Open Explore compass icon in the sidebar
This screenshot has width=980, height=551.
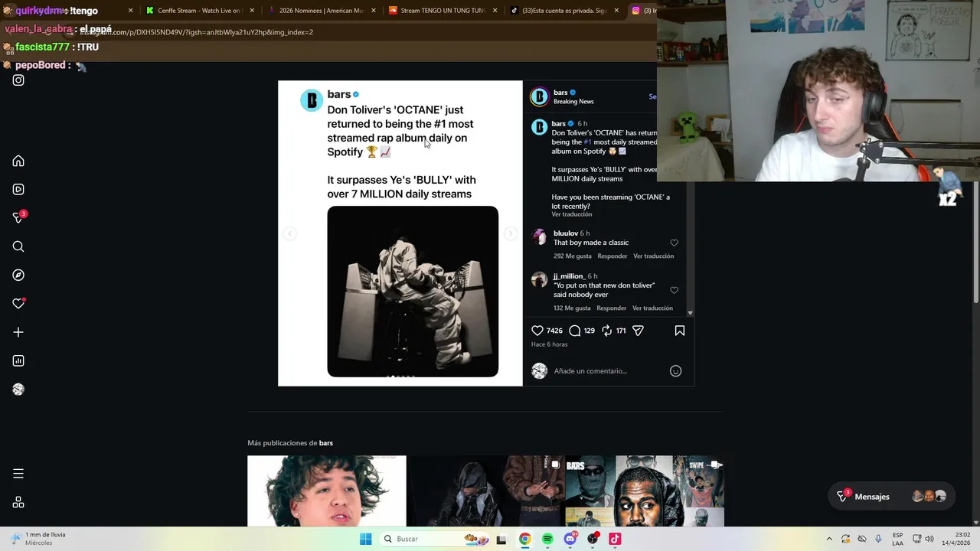pyautogui.click(x=18, y=275)
